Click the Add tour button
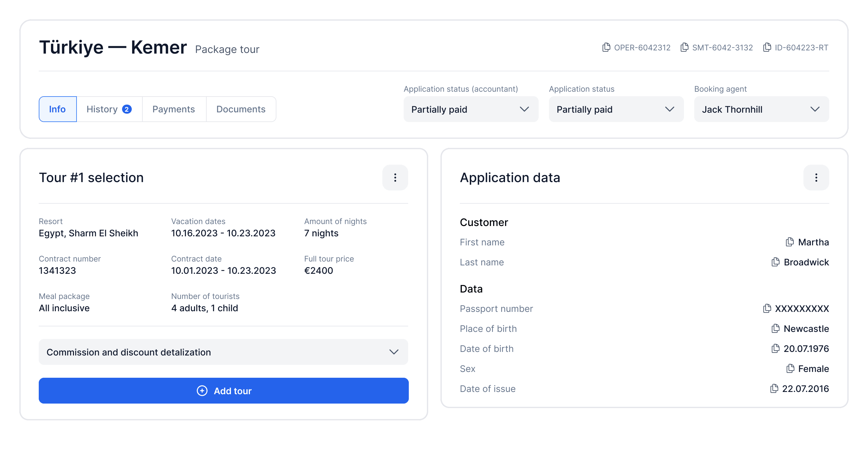The image size is (868, 452). coord(223,391)
